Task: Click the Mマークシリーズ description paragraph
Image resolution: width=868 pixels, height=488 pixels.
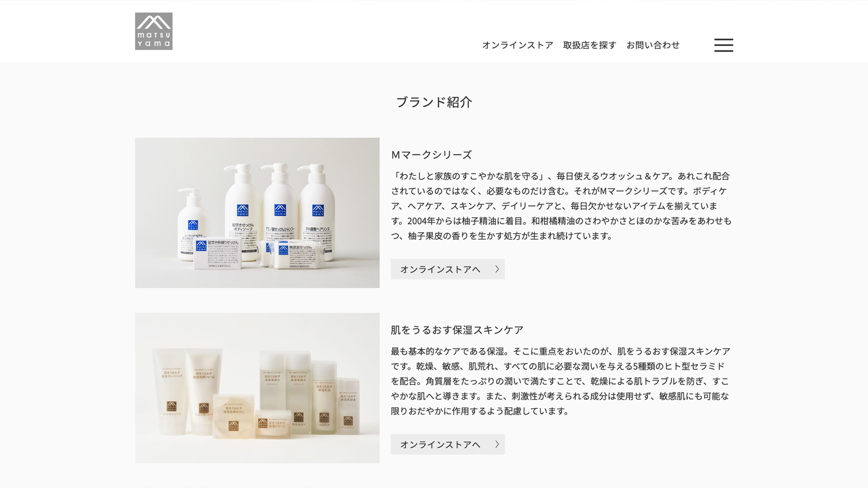Action: 561,206
